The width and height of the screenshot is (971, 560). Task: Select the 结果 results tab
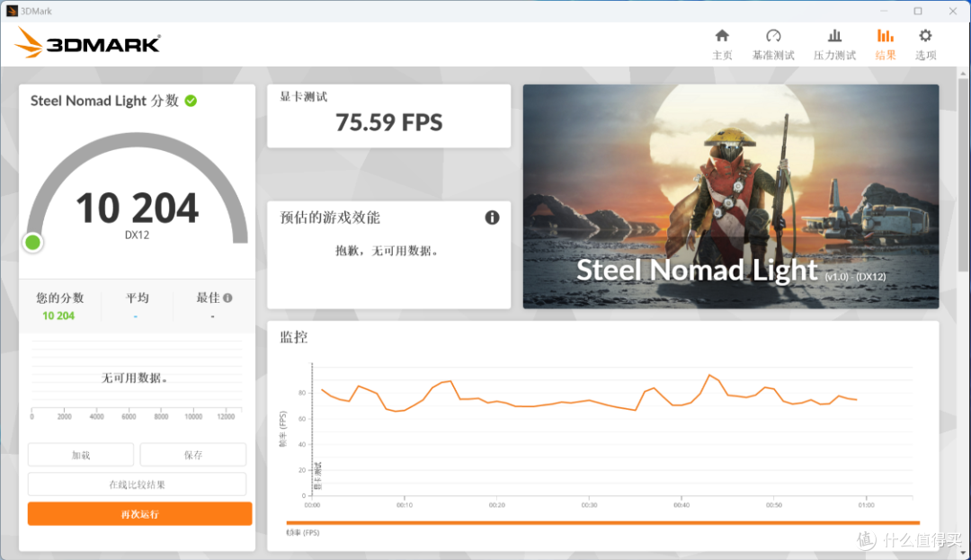pyautogui.click(x=885, y=45)
